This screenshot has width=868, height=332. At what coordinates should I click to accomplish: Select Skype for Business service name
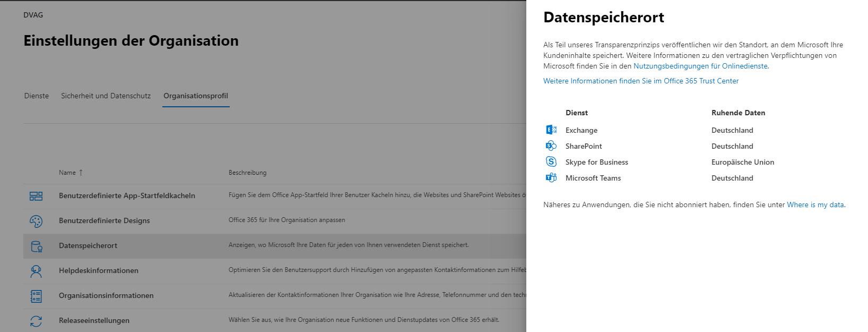coord(597,163)
